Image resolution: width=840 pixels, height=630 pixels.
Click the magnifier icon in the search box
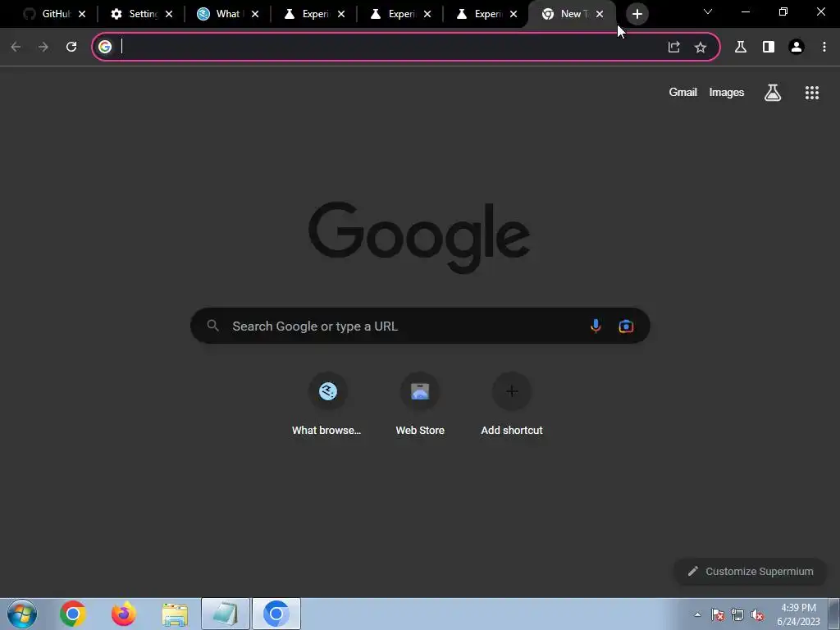[x=213, y=325]
